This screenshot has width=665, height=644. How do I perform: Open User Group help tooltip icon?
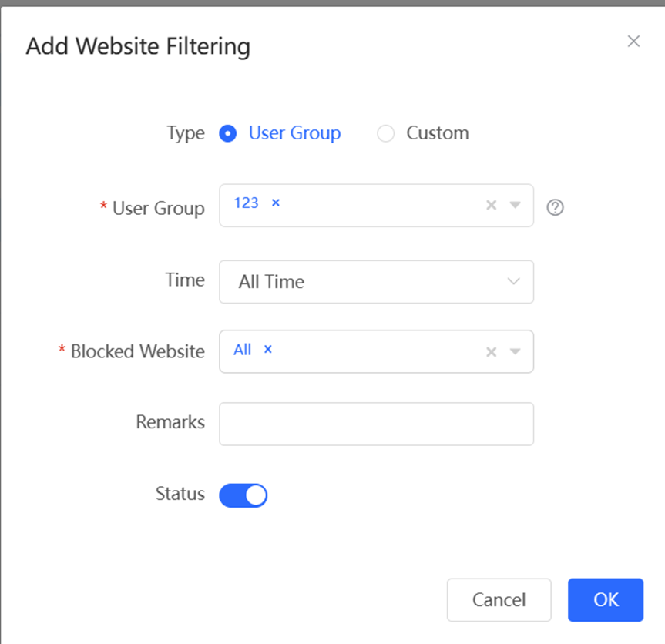[555, 207]
